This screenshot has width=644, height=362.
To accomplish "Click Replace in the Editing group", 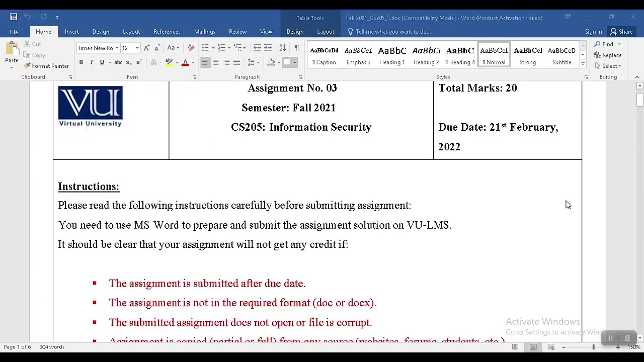I will 607,55.
